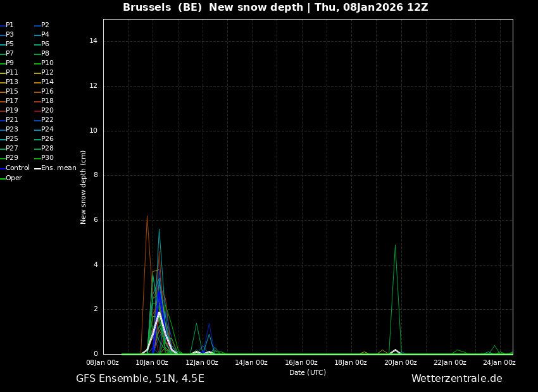Click legend item P29

[9, 158]
